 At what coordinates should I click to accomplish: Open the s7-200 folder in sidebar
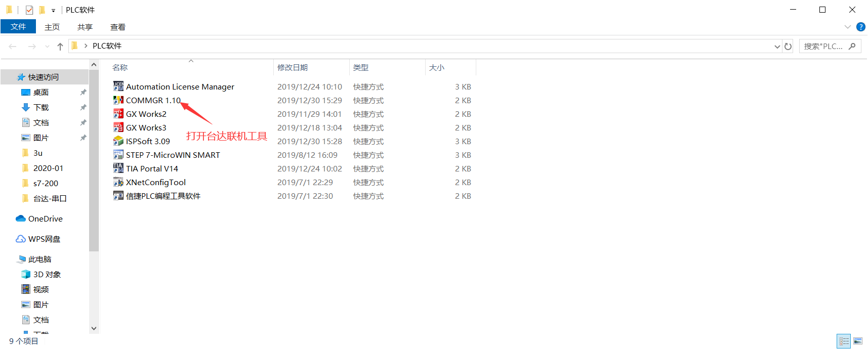pyautogui.click(x=40, y=183)
